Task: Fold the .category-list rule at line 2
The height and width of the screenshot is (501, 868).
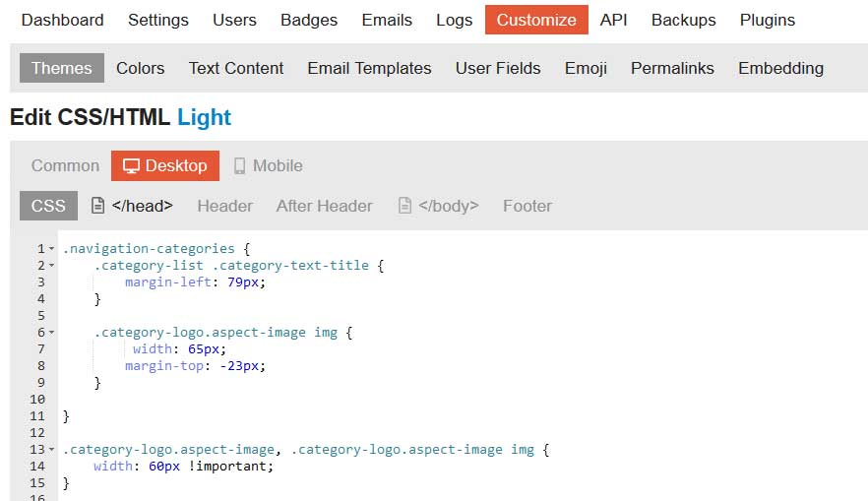Action: (x=51, y=266)
